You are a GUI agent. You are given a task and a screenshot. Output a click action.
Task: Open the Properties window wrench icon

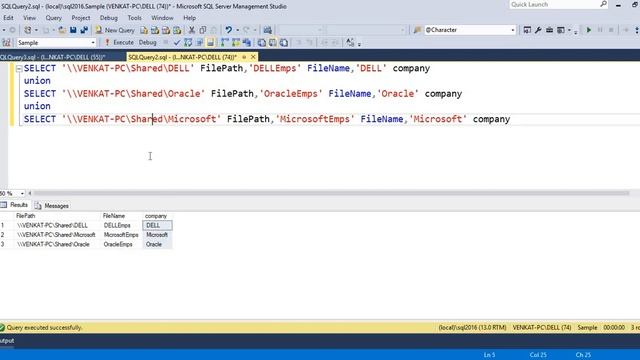pos(538,30)
